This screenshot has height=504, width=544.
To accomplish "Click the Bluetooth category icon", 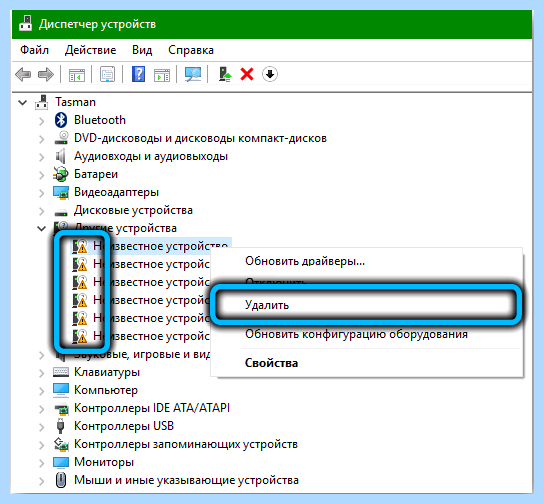I will tap(61, 120).
